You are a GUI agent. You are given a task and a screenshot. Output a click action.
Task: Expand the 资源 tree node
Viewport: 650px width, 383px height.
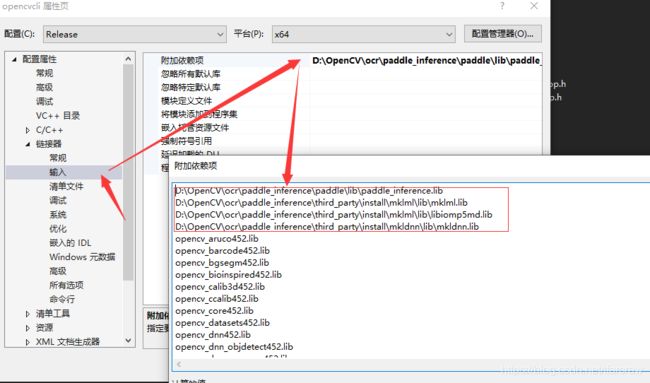28,328
